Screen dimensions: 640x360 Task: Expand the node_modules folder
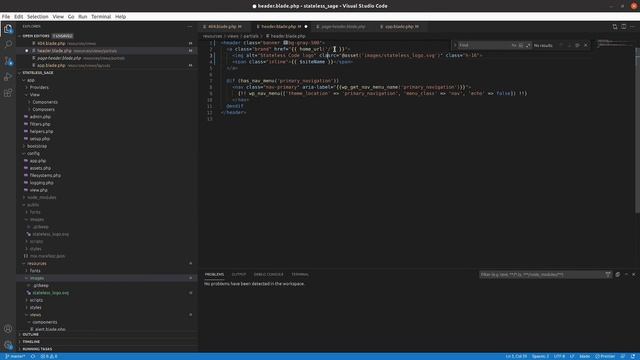(x=42, y=198)
